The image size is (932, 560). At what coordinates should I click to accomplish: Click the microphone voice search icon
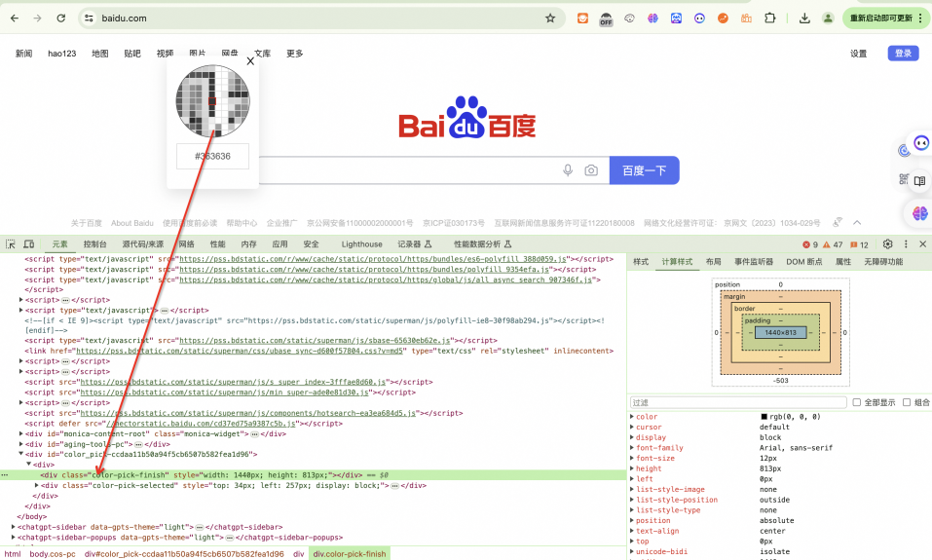coord(568,170)
